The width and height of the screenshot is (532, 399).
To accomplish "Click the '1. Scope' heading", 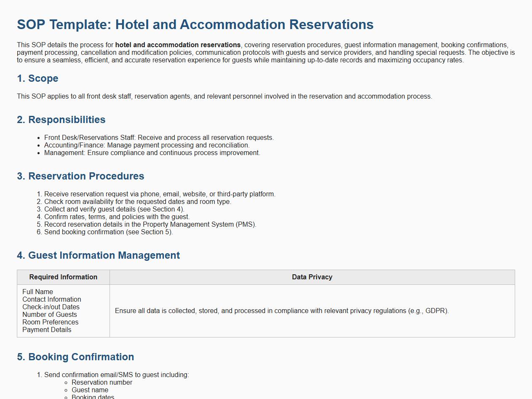I will point(37,78).
